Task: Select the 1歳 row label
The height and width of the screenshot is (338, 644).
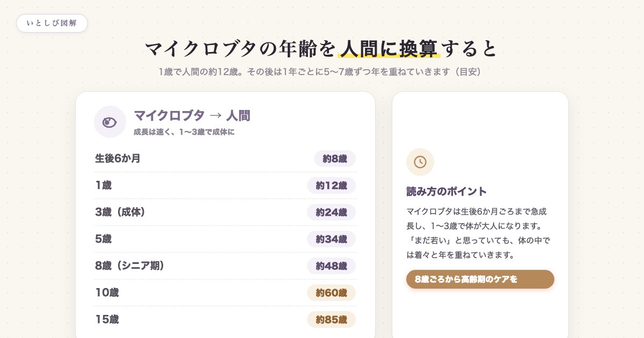Action: coord(103,185)
